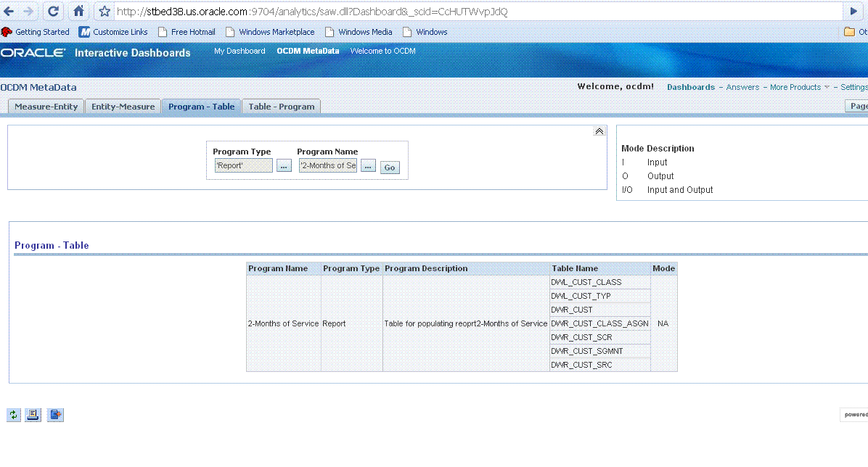Open Windows Marketplace bookmark
Viewport: 868px width, 467px height.
tap(270, 32)
